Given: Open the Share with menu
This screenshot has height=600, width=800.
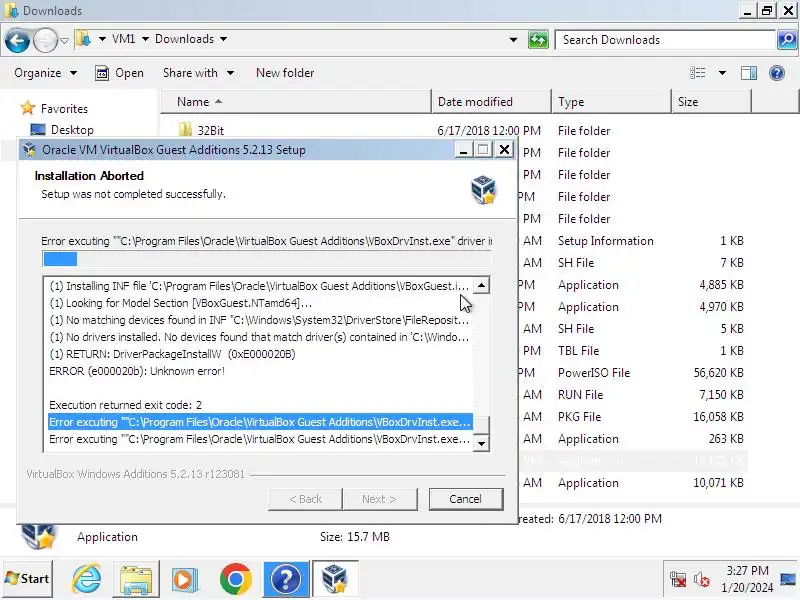Looking at the screenshot, I should [x=198, y=73].
